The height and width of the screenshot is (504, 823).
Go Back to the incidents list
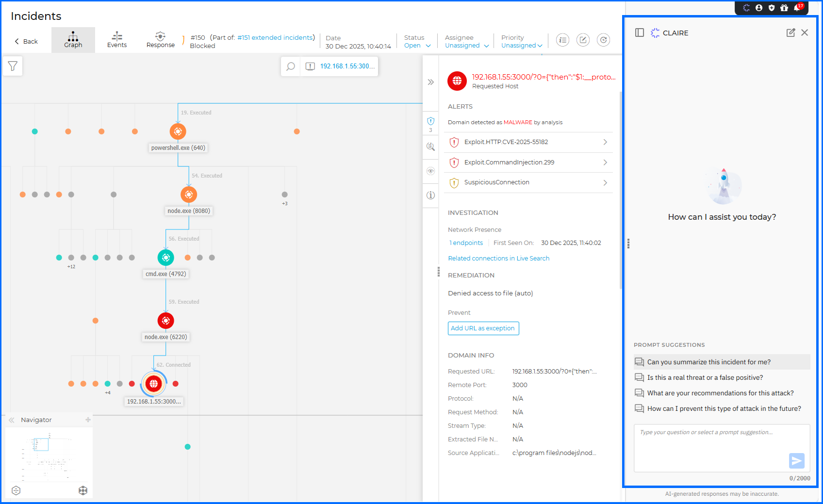[x=26, y=41]
